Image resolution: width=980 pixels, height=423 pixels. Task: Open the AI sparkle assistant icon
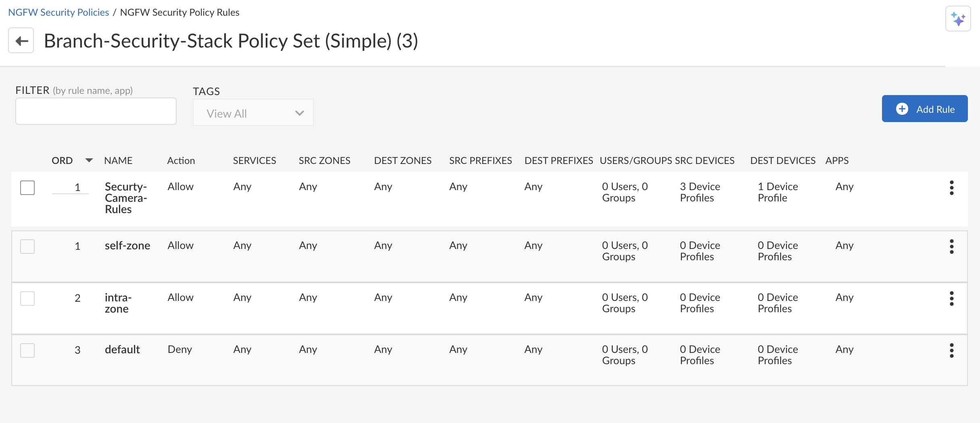[x=958, y=19]
